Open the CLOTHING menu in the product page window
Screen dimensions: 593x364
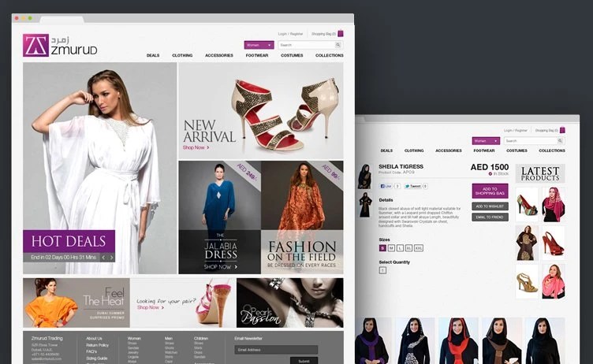(x=414, y=150)
